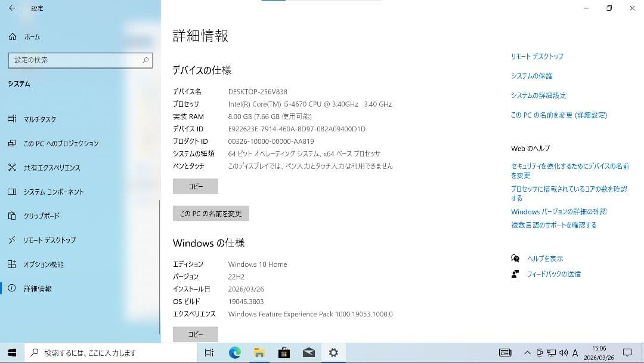Click the システム コンポーネント icon
Screen dimensions: 644x363
point(12,192)
